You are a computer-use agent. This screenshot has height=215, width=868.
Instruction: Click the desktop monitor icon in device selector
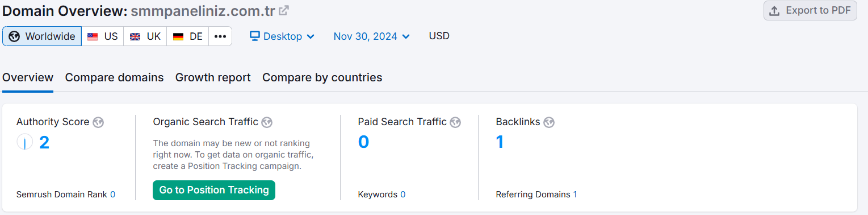(x=255, y=36)
